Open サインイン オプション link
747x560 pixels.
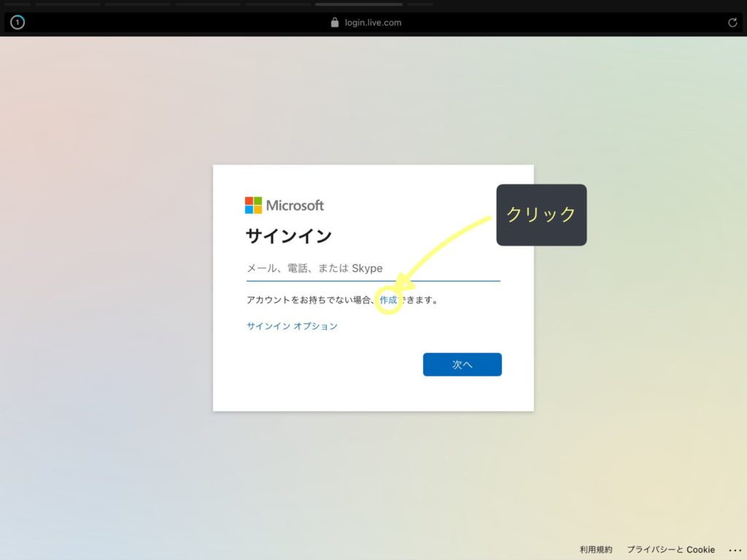(292, 326)
